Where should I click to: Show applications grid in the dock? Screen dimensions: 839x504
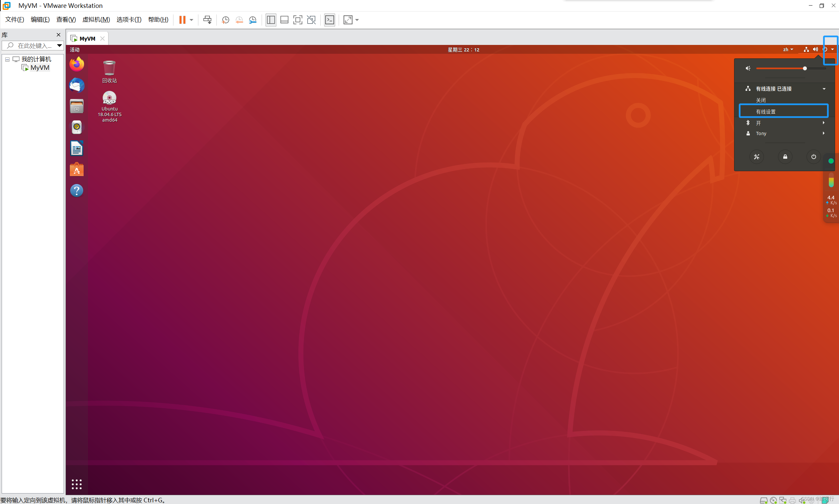(x=77, y=484)
